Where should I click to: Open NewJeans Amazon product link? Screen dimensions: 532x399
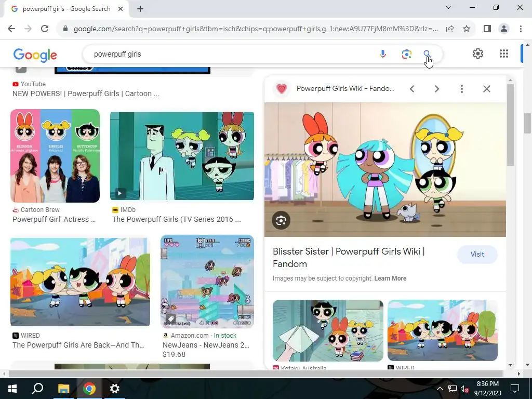pos(206,345)
